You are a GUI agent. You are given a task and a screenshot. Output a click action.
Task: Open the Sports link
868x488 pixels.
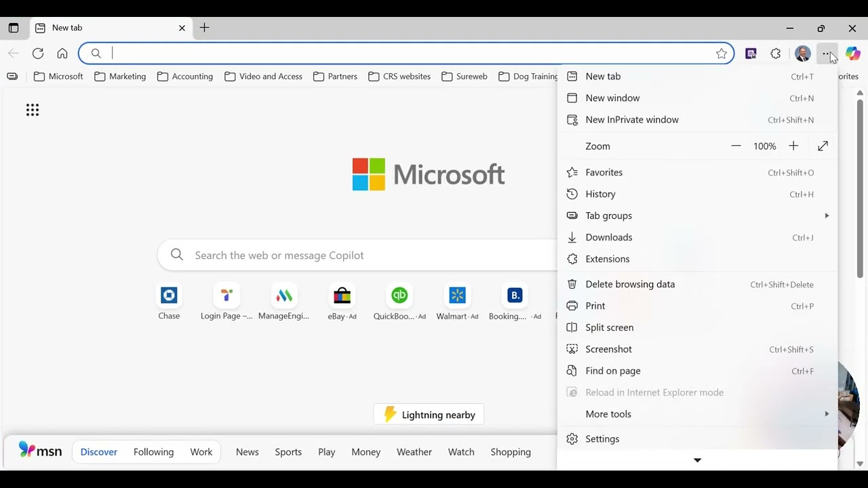[288, 452]
